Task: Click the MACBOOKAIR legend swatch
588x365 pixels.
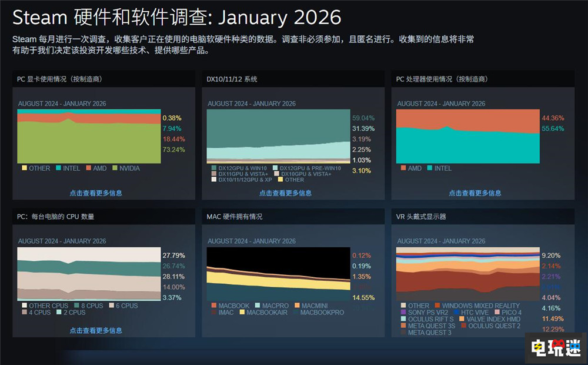Action: (x=242, y=312)
